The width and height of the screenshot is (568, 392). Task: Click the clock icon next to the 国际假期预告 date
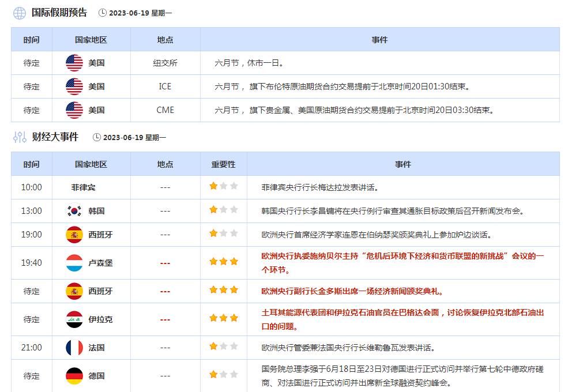tap(103, 13)
